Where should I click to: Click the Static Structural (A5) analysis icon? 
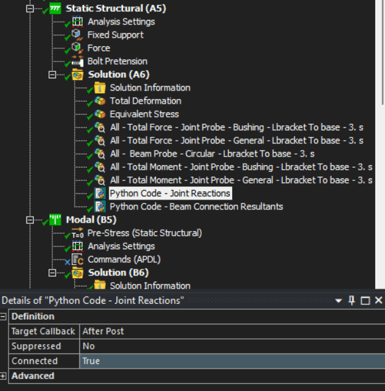[55, 8]
